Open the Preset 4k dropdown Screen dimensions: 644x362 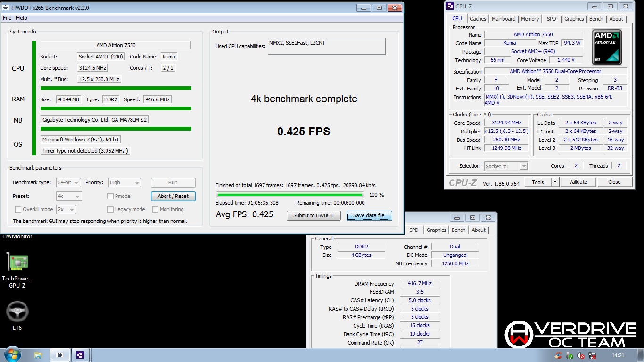tap(68, 196)
